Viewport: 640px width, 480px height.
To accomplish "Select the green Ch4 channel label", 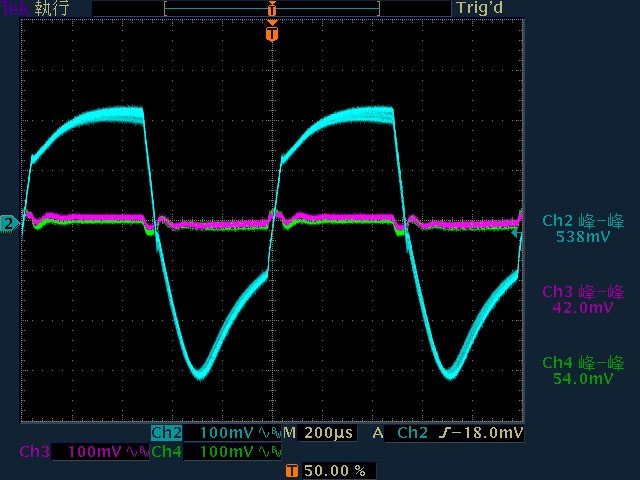I will 166,452.
